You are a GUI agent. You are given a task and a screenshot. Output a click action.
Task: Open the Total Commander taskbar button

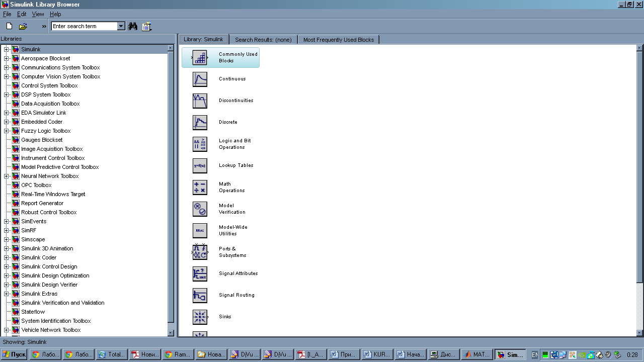111,354
